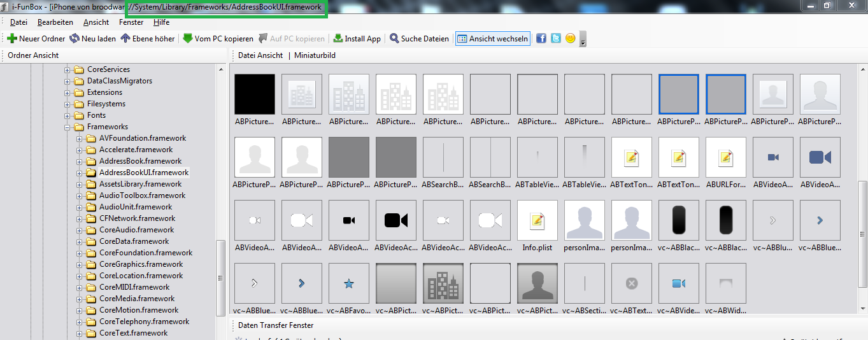Image resolution: width=868 pixels, height=340 pixels.
Task: Click the folder tree vertical scrollbar
Action: pyautogui.click(x=220, y=278)
